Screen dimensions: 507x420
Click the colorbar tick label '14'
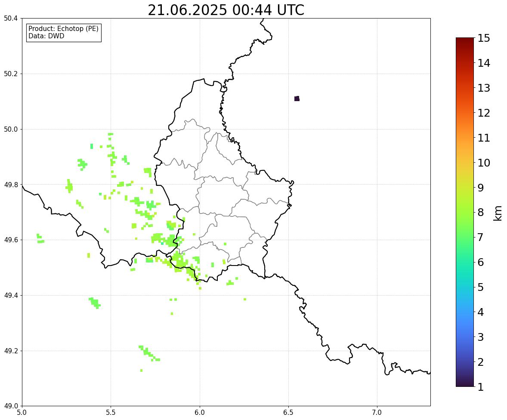coord(484,63)
